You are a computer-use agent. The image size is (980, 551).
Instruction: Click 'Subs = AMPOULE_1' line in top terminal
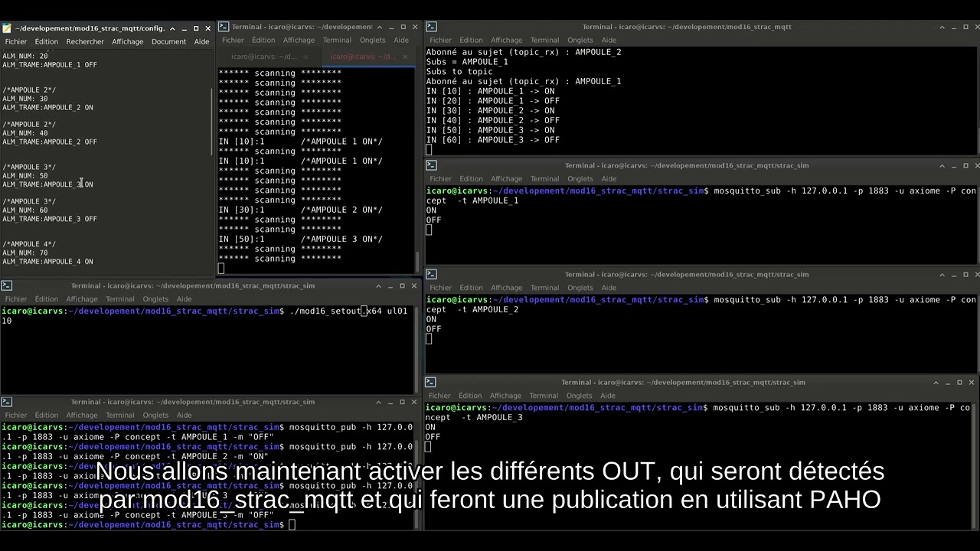point(467,62)
